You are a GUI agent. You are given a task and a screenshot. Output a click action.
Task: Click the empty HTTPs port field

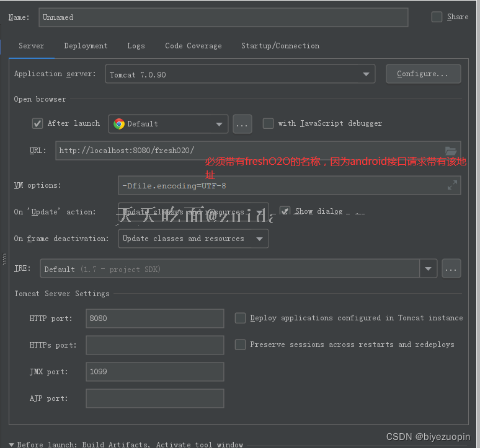point(155,345)
